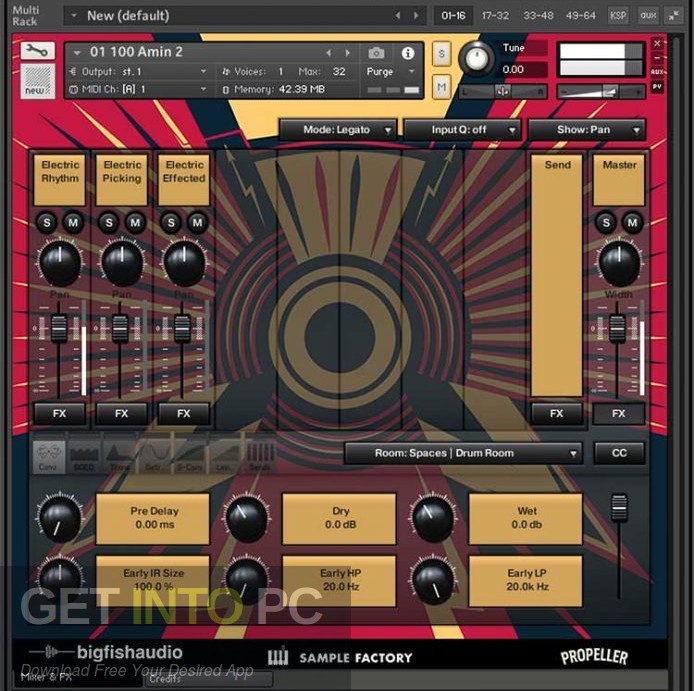Open FX for Electric Picking channel
Screen dimensions: 694x691
121,413
